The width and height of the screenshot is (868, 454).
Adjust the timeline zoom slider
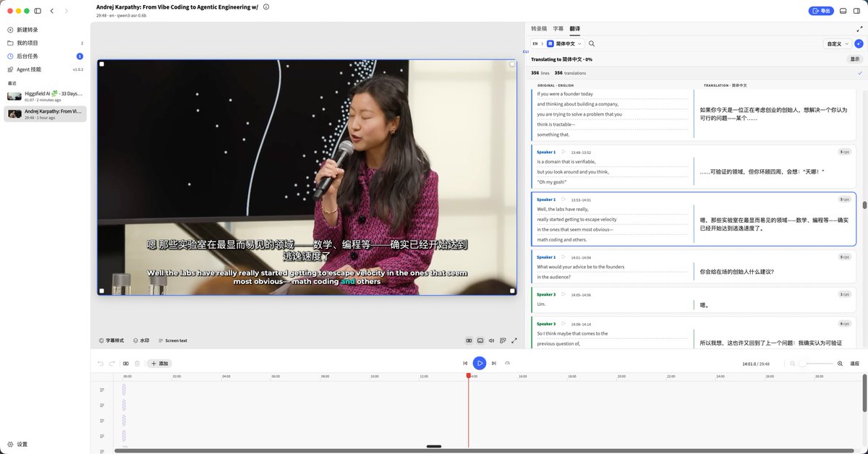click(815, 364)
